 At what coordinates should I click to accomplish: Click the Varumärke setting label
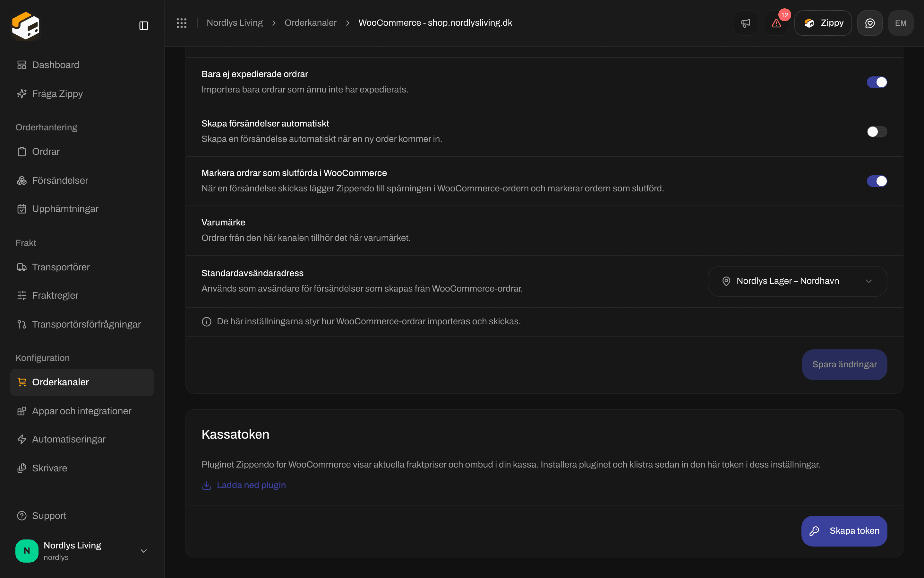pos(223,223)
